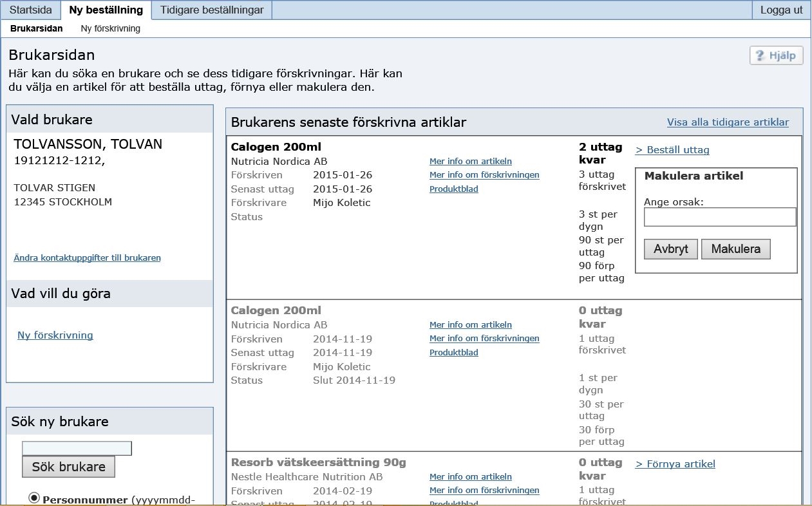Click the 2 uttag kvar text
Image resolution: width=812 pixels, height=506 pixels.
pyautogui.click(x=601, y=153)
